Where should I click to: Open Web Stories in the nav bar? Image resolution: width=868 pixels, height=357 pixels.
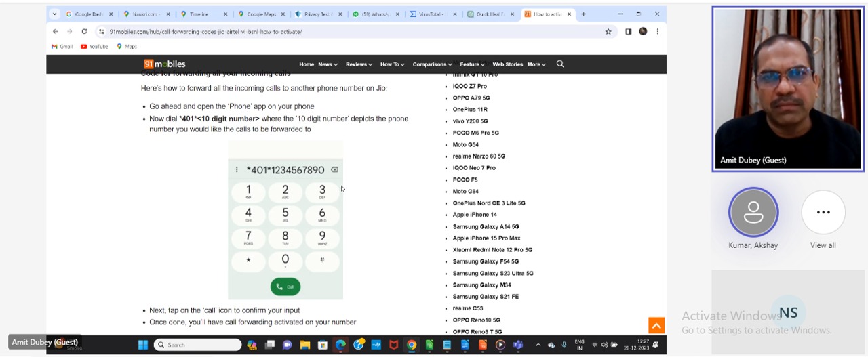point(507,64)
